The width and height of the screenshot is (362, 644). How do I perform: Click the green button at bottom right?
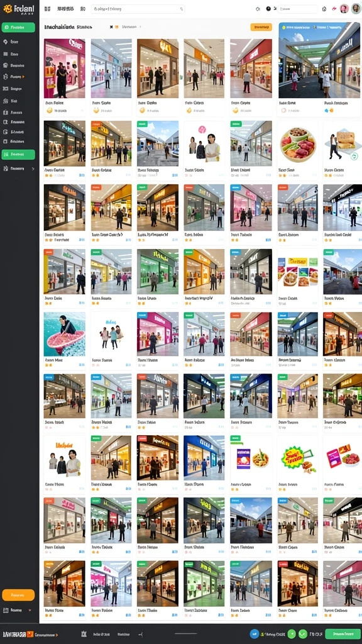click(343, 634)
